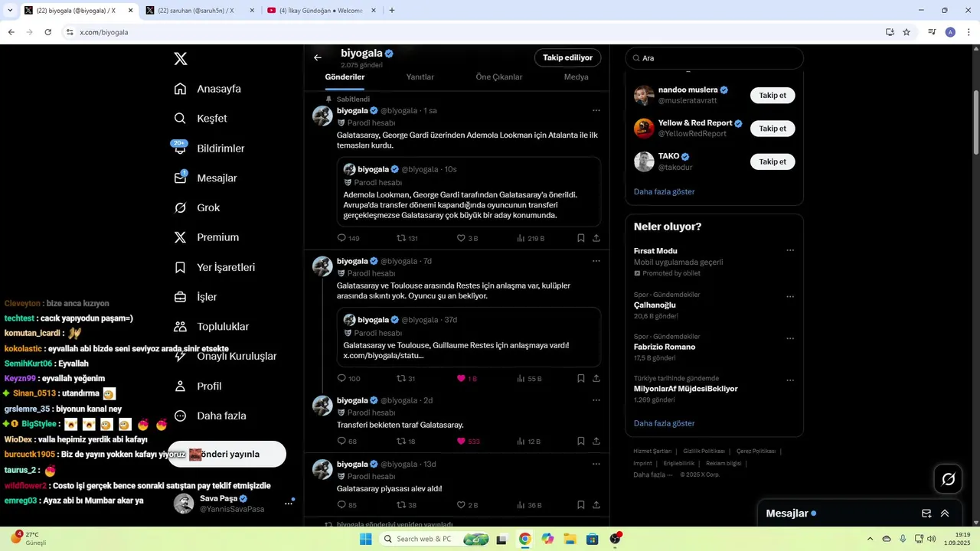Image resolution: width=980 pixels, height=551 pixels.
Task: Repost the pinned post with 131 reposts
Action: pos(407,238)
